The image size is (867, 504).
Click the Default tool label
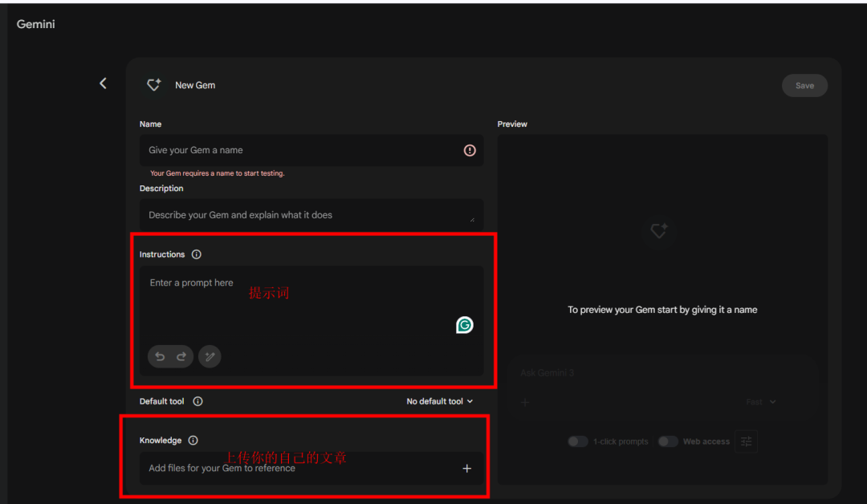pyautogui.click(x=161, y=401)
